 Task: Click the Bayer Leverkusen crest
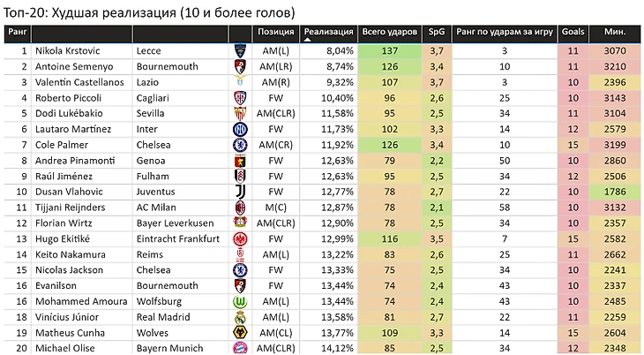240,223
